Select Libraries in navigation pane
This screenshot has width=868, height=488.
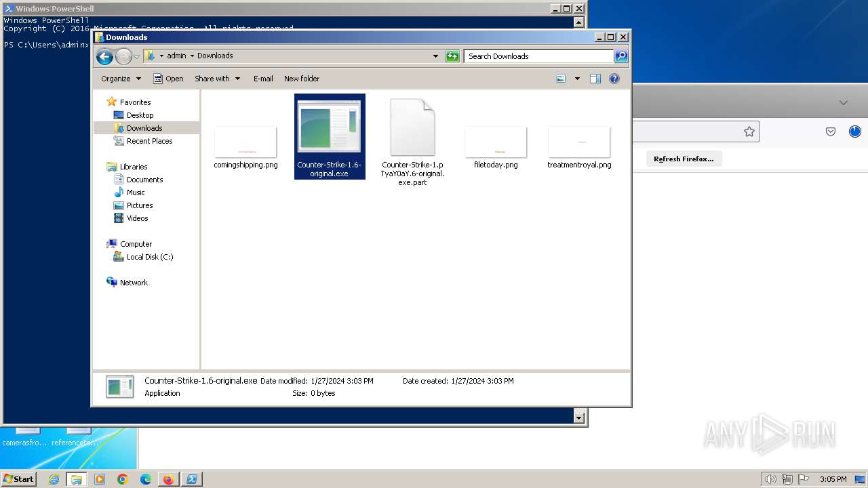click(x=127, y=167)
